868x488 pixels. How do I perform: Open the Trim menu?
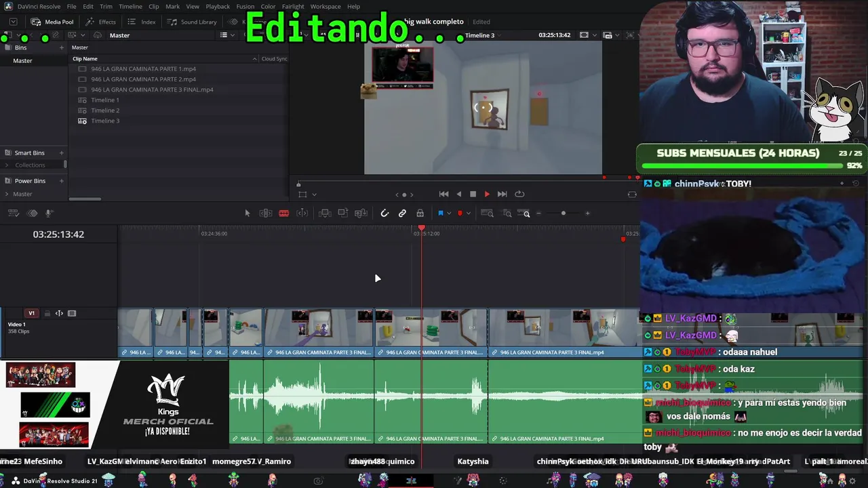106,6
